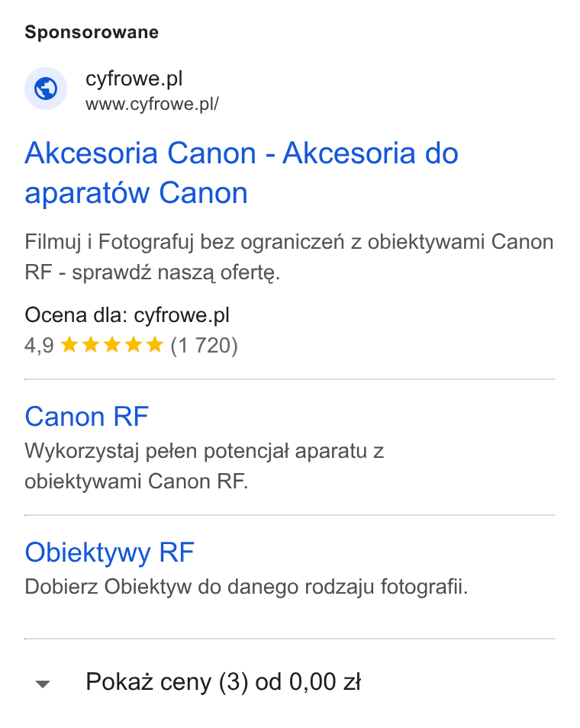
Task: Open the Akcesoria Canon ad headline
Action: [x=241, y=172]
